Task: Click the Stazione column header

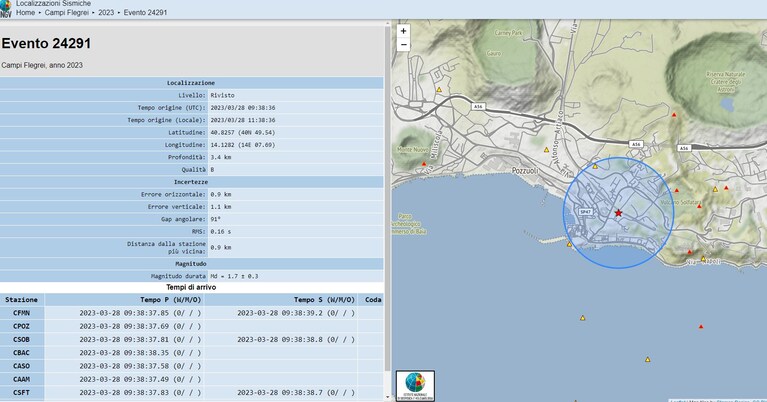Action: pos(22,300)
